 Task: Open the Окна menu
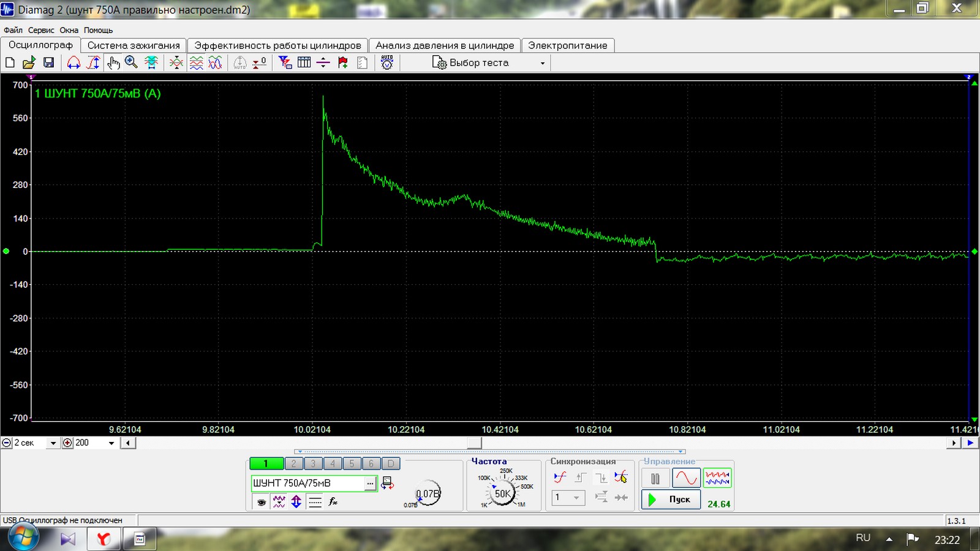coord(69,30)
